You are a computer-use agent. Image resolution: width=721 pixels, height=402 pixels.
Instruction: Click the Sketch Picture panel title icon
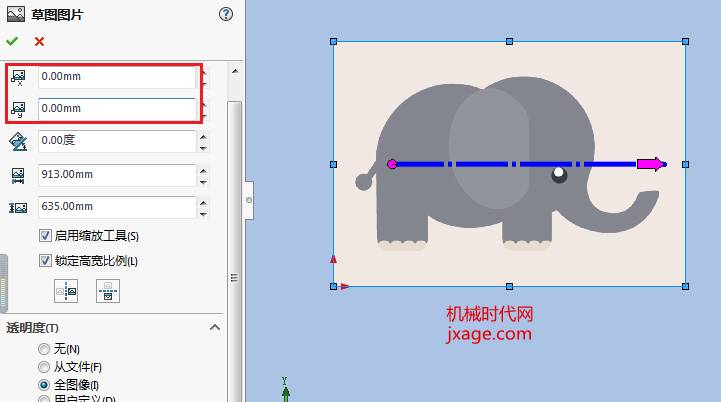click(16, 14)
